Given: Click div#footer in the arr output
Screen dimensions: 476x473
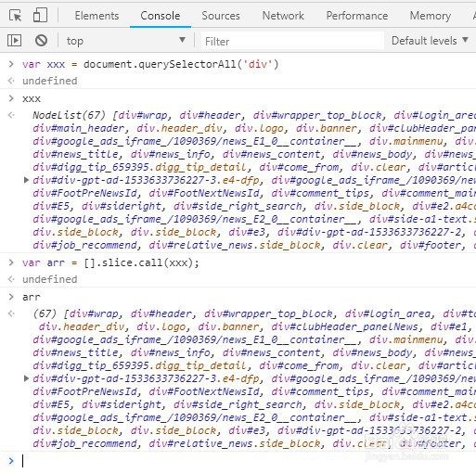Looking at the screenshot, I should pyautogui.click(x=431, y=443).
